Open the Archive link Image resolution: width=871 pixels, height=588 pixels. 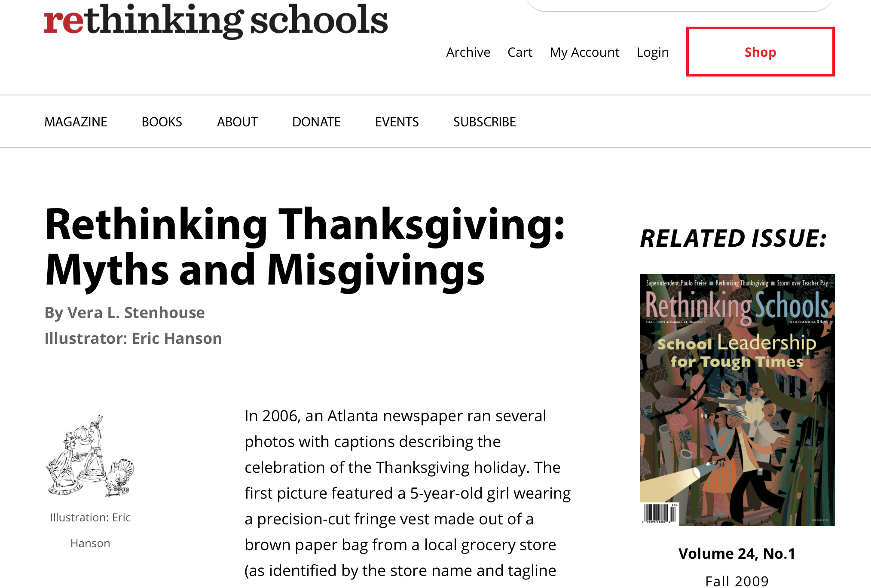pyautogui.click(x=468, y=52)
